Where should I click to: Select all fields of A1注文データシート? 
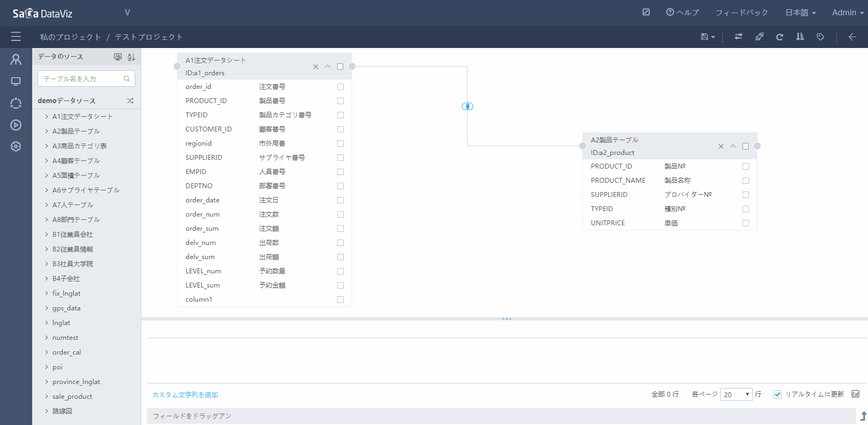(340, 67)
